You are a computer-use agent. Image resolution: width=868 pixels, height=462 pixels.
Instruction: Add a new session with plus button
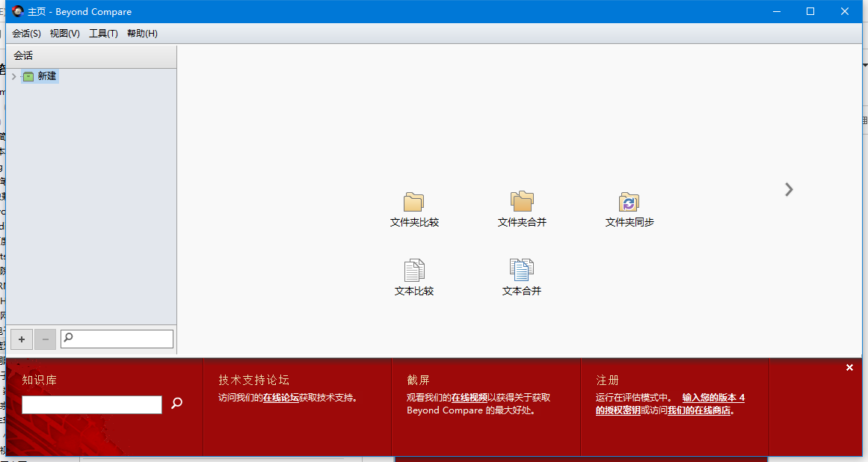[x=22, y=339]
